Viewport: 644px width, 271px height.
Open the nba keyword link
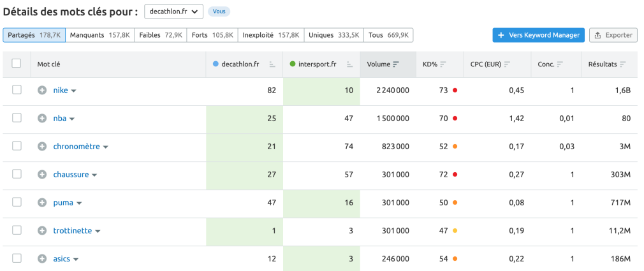[x=59, y=119]
